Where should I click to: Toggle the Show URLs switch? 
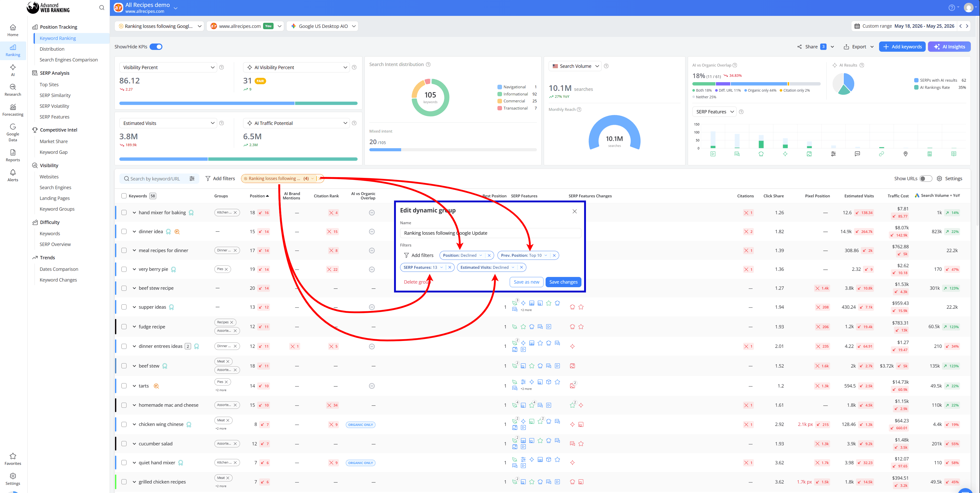[926, 179]
